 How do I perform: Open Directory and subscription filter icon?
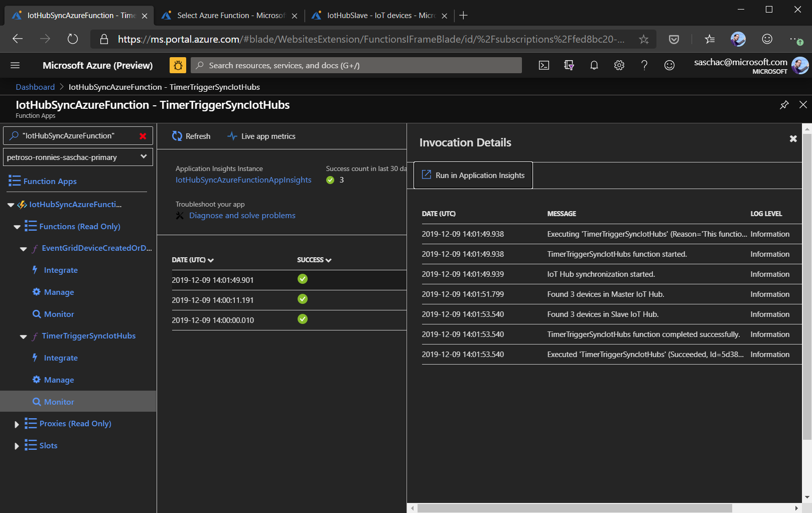[569, 65]
